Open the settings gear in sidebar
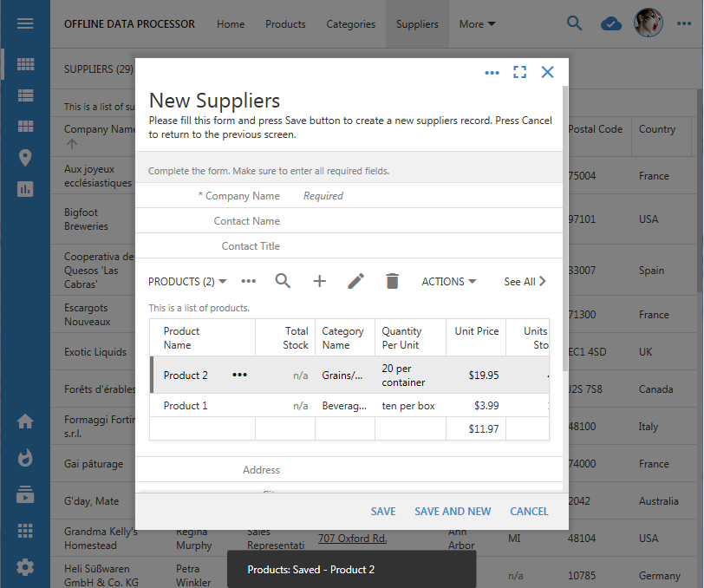The image size is (704, 588). tap(25, 567)
